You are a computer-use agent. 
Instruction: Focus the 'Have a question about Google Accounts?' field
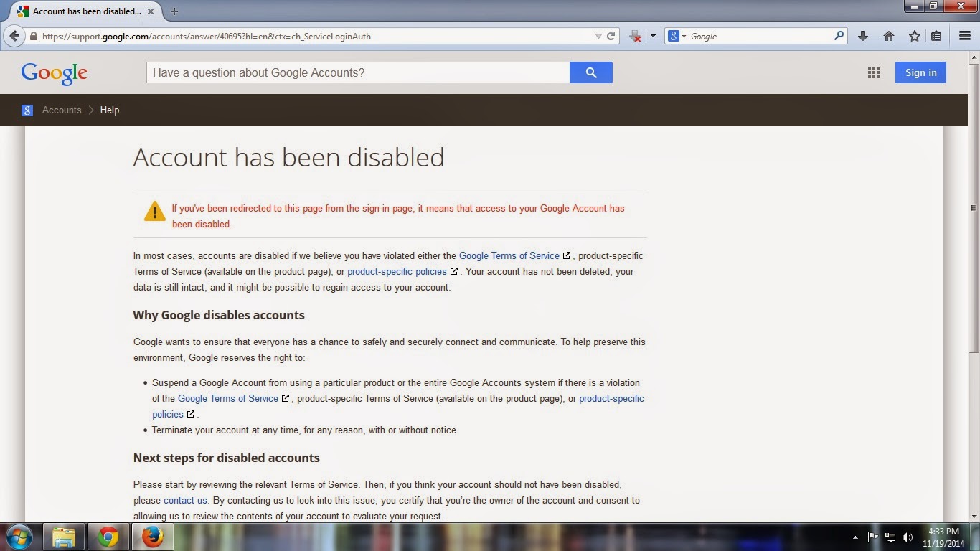click(358, 72)
